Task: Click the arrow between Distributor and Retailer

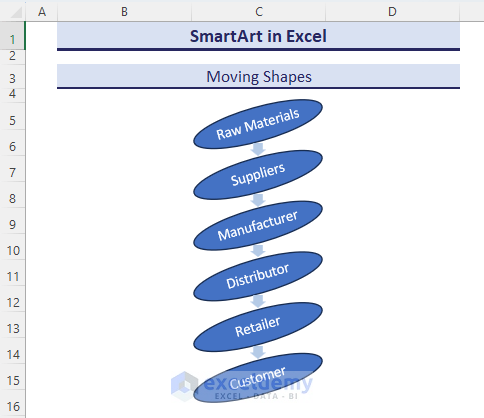Action: click(258, 301)
